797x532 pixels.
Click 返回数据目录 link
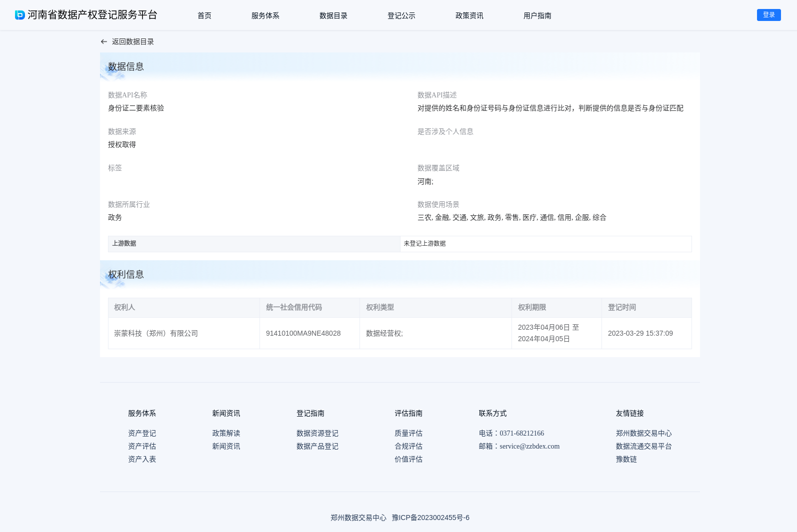click(133, 42)
